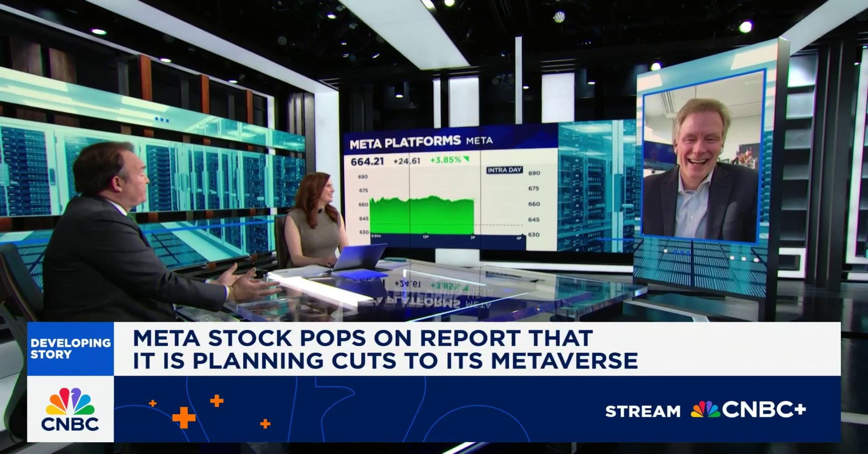
Task: Click the open laptop on the desk
Action: point(359,257)
